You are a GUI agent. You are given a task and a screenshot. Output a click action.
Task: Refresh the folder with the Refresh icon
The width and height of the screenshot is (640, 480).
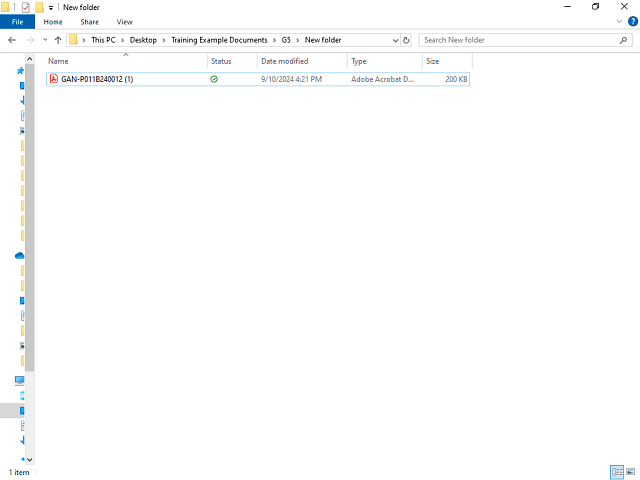[x=406, y=40]
